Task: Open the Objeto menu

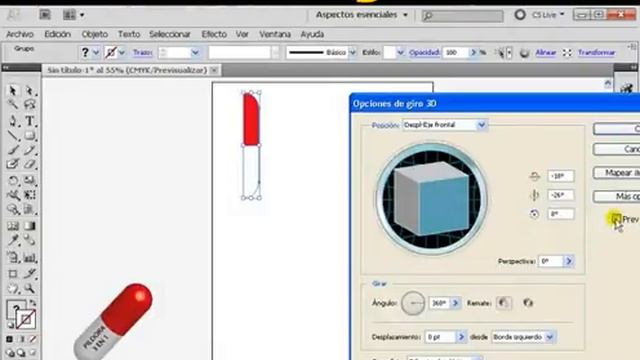Action: (x=95, y=34)
